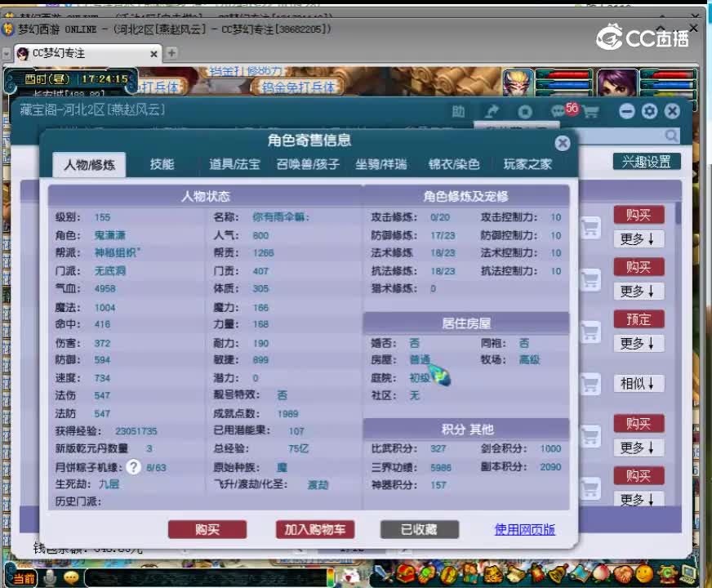Click the 神秘组织 帮派 value

pos(117,253)
